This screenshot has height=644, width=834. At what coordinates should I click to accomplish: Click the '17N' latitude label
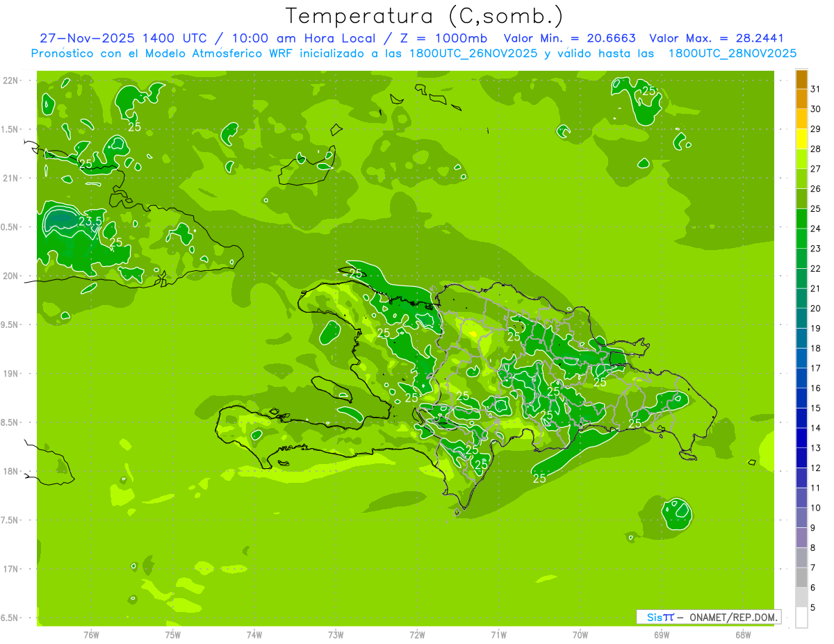pyautogui.click(x=12, y=569)
